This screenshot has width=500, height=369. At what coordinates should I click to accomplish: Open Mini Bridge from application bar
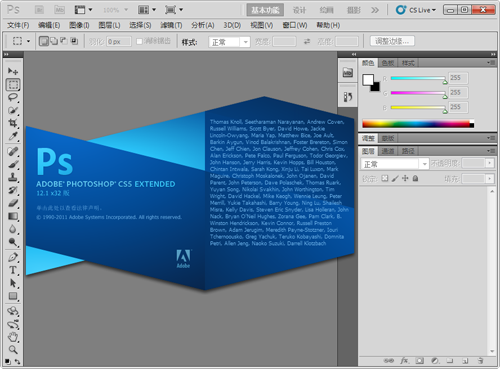[x=59, y=10]
